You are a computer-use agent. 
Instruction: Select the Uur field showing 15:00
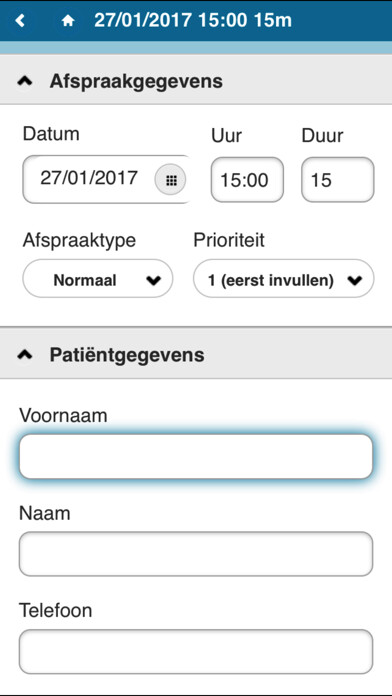247,179
